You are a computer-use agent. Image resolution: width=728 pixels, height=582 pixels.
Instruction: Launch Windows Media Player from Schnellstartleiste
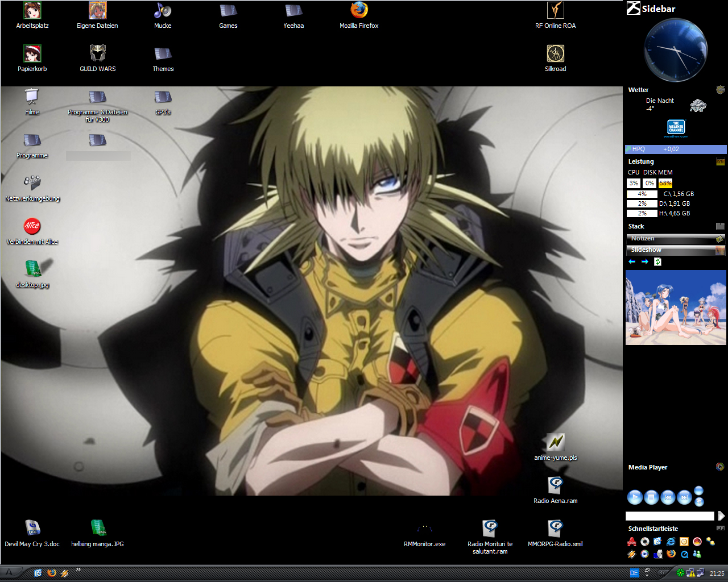[644, 554]
